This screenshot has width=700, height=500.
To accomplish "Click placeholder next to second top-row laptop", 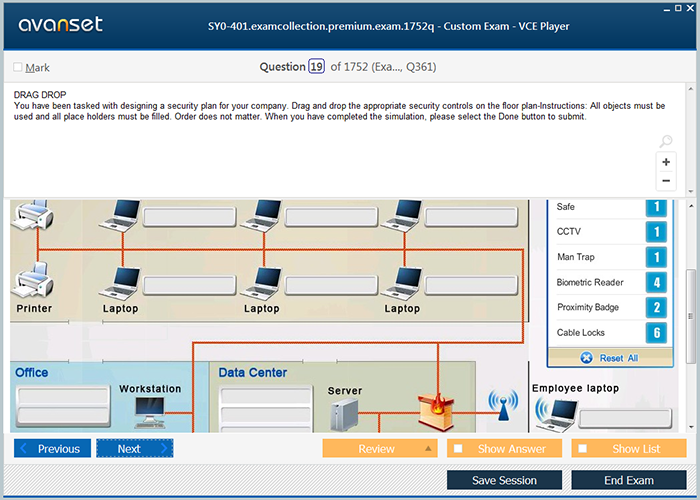I will coord(331,217).
